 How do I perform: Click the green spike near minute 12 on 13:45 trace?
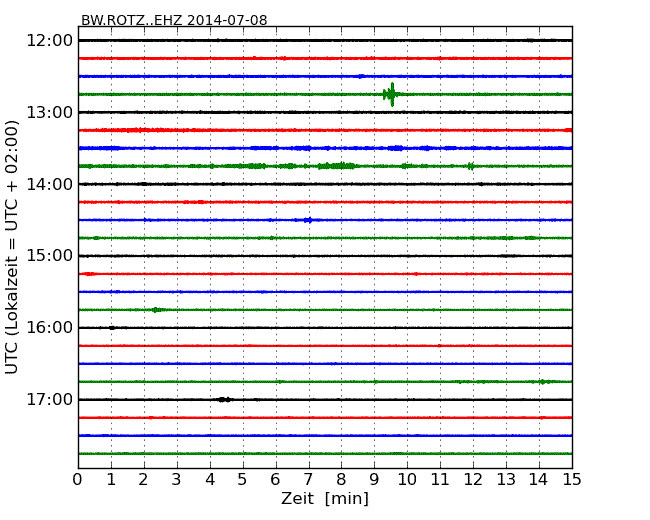click(x=471, y=166)
